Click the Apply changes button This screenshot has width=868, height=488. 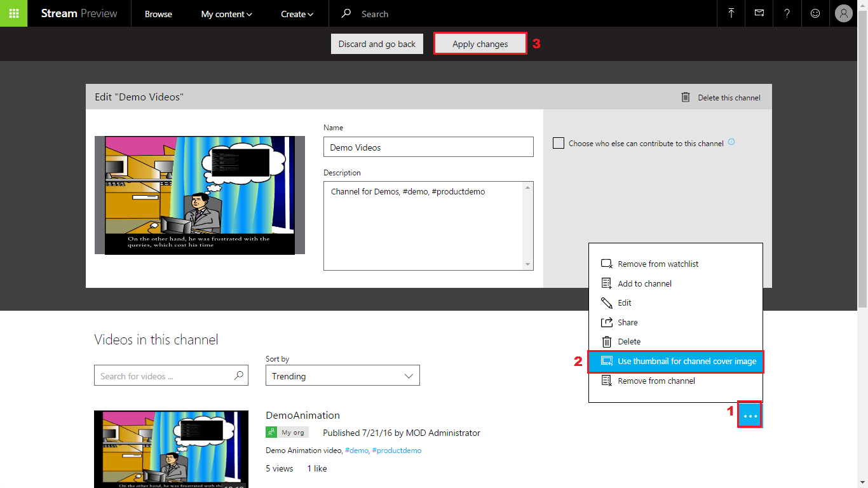(480, 44)
